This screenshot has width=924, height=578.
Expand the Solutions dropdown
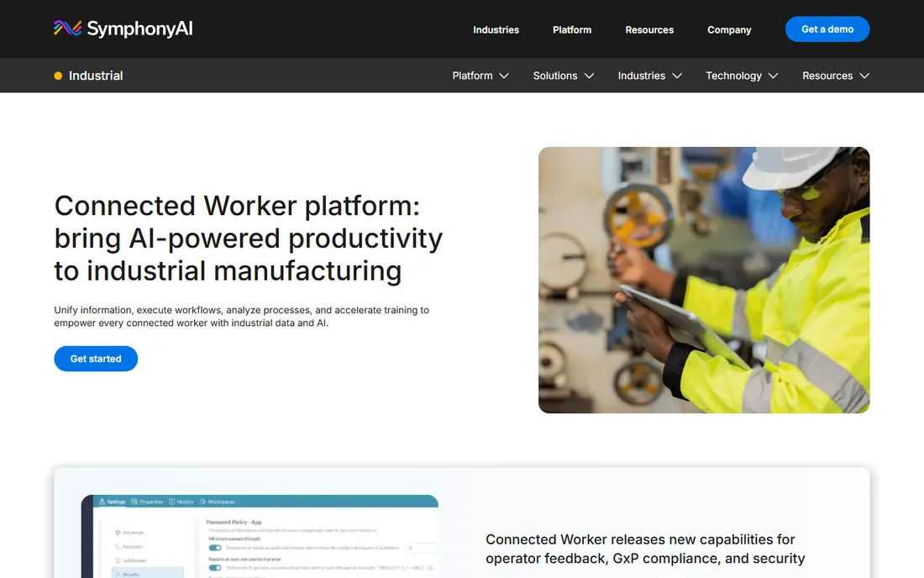tap(564, 76)
